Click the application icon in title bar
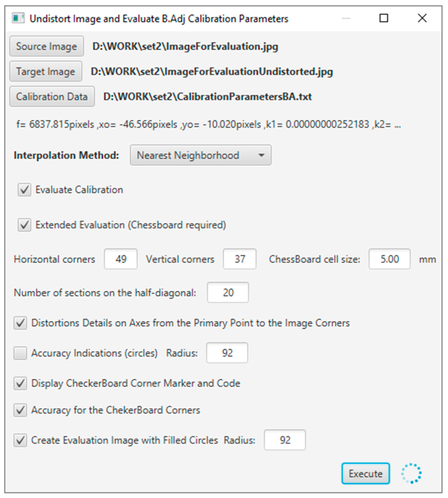 click(18, 19)
